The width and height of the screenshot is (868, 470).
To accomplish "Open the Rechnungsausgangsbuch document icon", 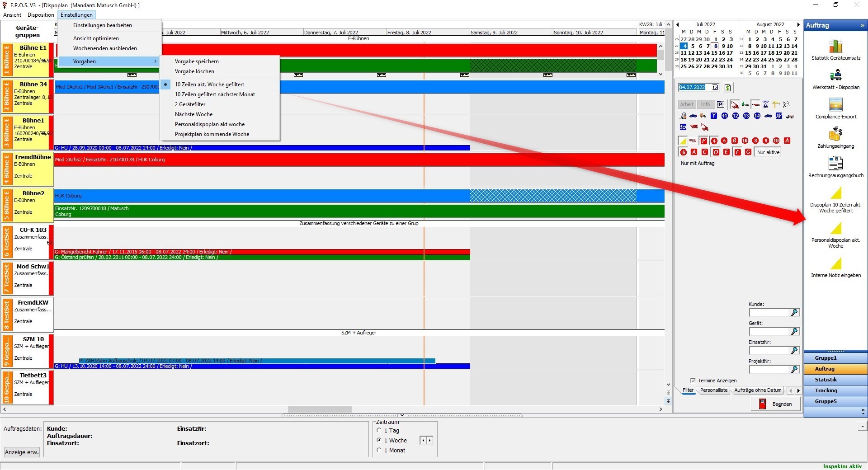I will tap(835, 163).
